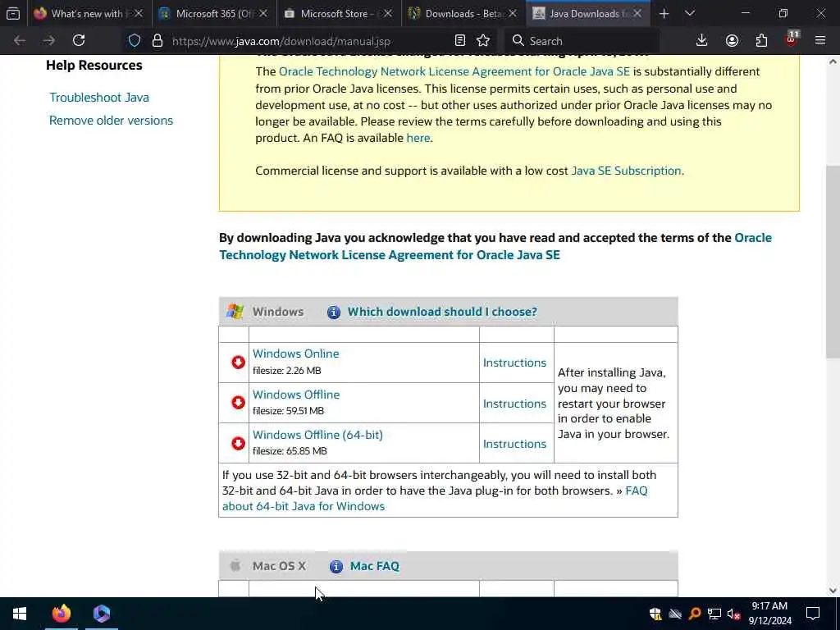Open Instructions for Windows Offline (64-bit)

tap(514, 444)
